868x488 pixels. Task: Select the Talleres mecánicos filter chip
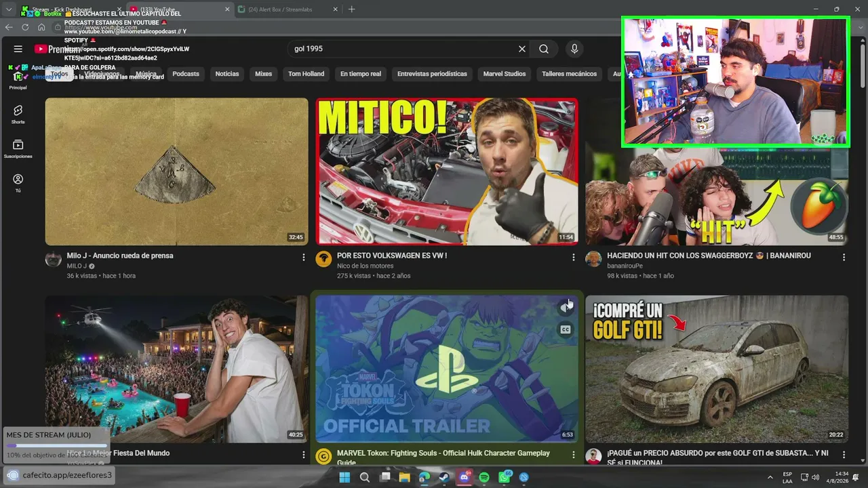point(570,74)
